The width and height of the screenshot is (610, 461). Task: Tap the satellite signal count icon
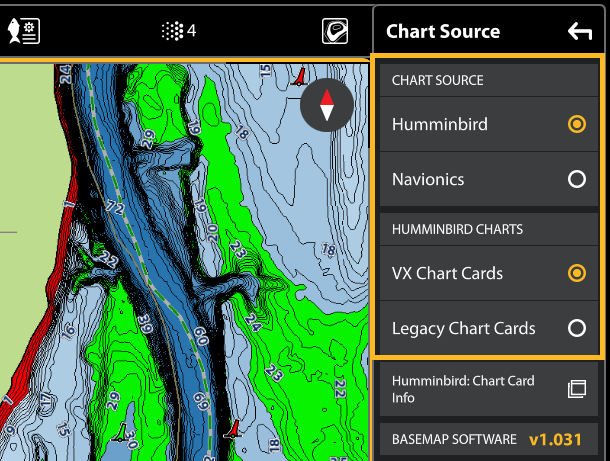[x=179, y=31]
